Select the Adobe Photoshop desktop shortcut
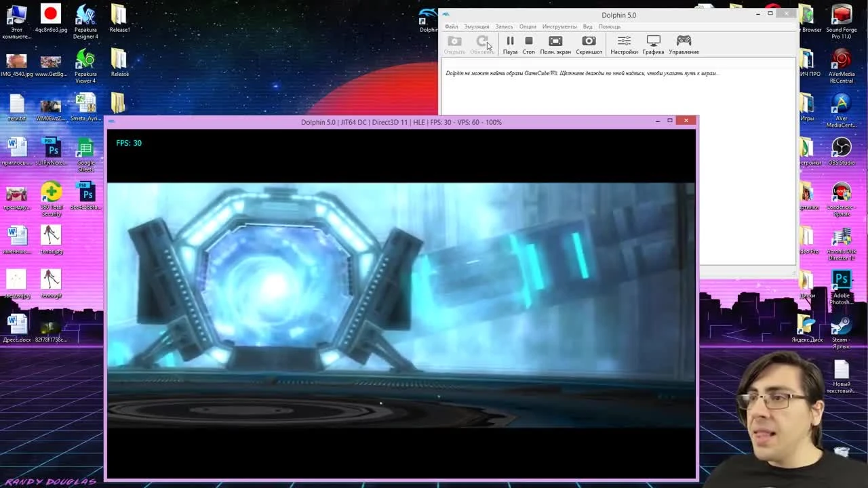 pyautogui.click(x=842, y=288)
